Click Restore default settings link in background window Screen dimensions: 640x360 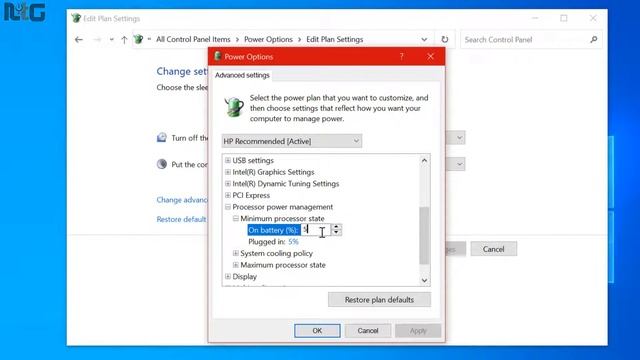coord(182,219)
